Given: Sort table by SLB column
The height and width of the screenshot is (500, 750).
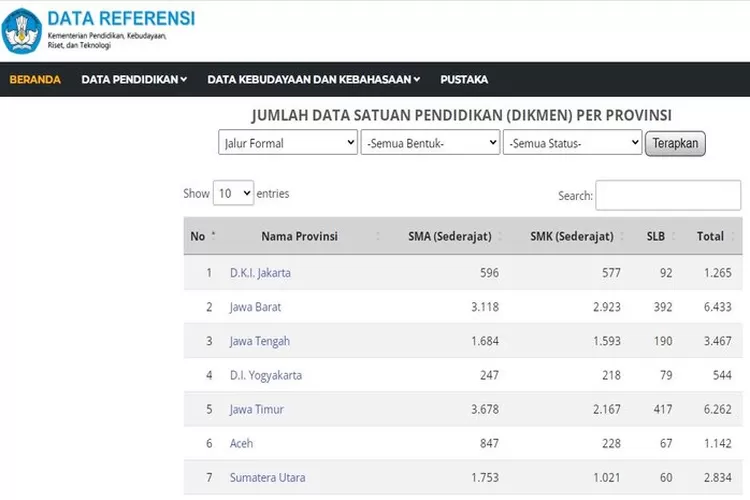Looking at the screenshot, I should point(656,236).
